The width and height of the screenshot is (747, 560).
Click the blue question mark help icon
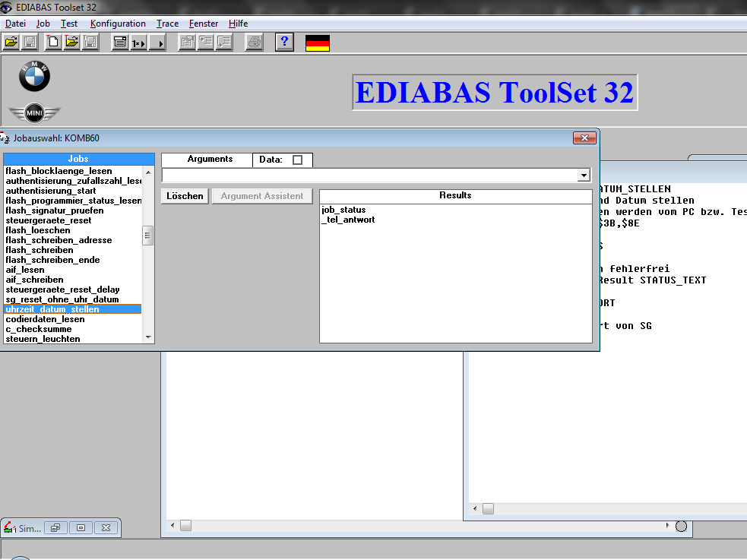tap(284, 43)
